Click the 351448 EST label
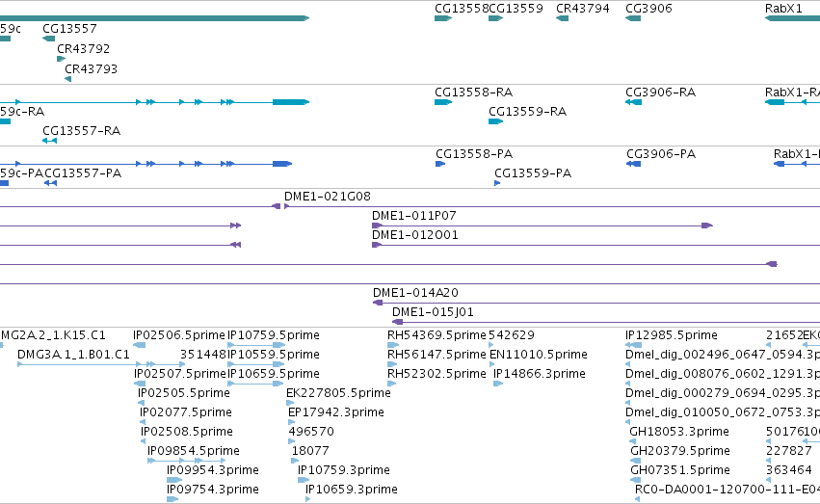Screen dimensions: 820x504 (x=203, y=355)
